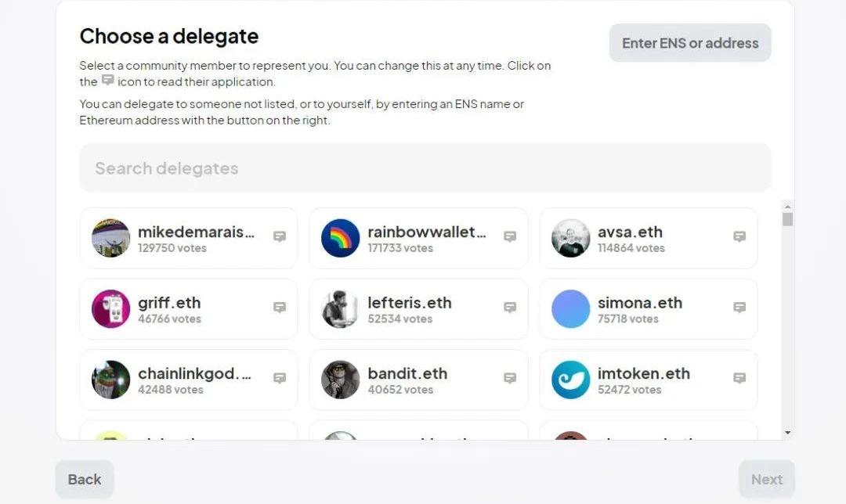Viewport: 846px width, 504px height.
Task: View simona.eth application comment icon
Action: pos(739,308)
